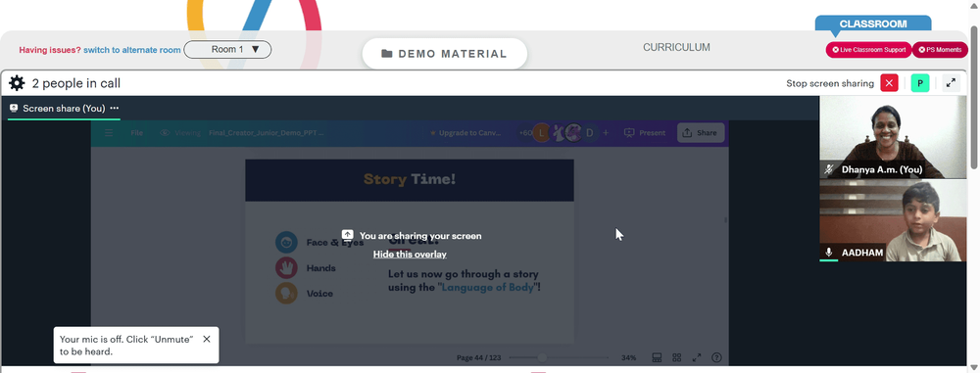Stop screen sharing with red X button
The image size is (980, 373).
(889, 83)
